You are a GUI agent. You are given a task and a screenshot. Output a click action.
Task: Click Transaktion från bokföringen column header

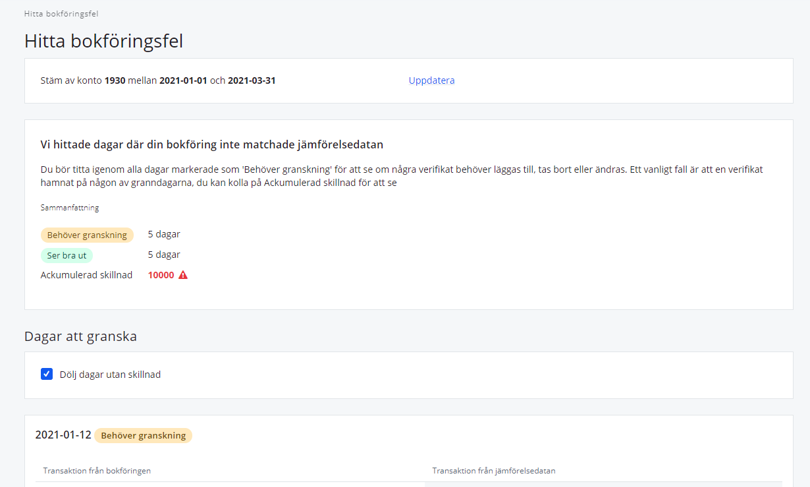tap(97, 470)
